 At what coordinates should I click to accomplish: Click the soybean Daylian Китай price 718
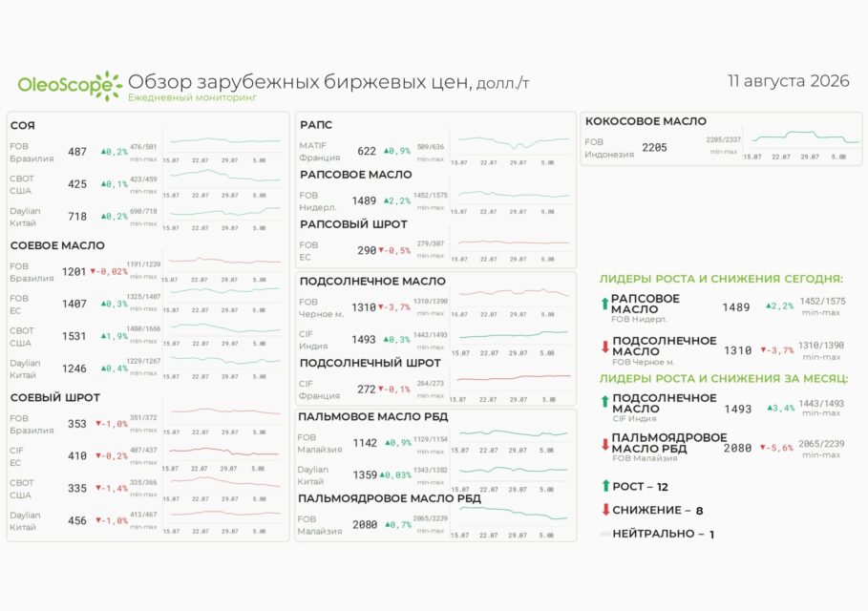77,217
